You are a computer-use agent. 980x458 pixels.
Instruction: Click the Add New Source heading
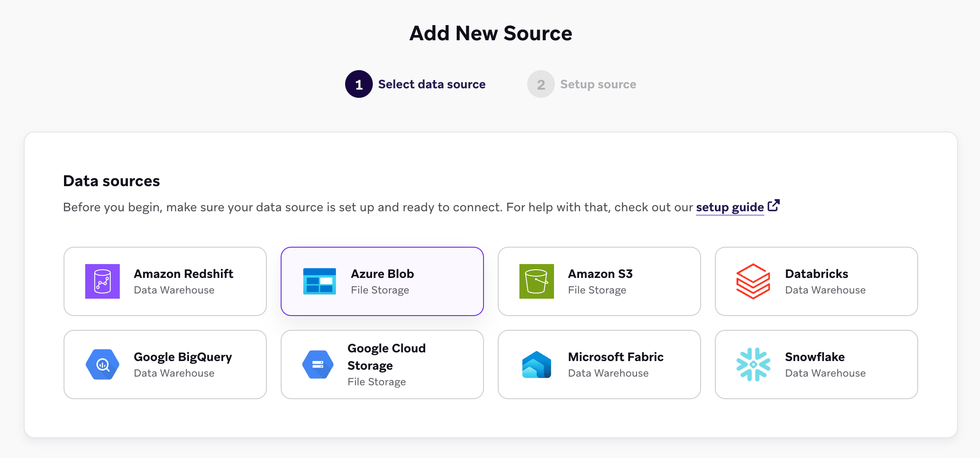click(491, 33)
